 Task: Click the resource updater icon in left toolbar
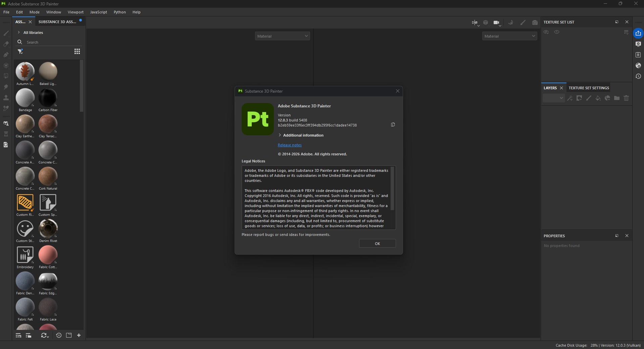coord(6,145)
